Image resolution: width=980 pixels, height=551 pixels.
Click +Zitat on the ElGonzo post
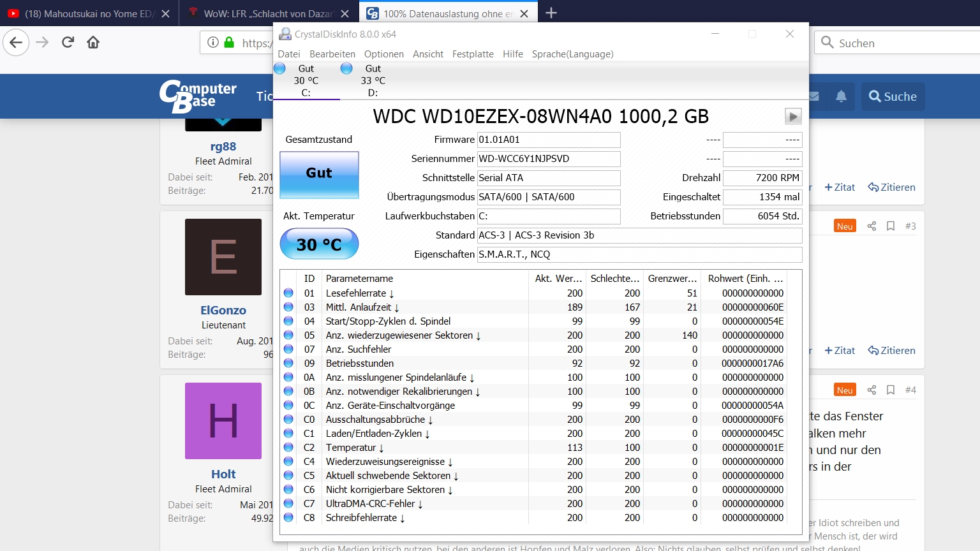(x=840, y=350)
